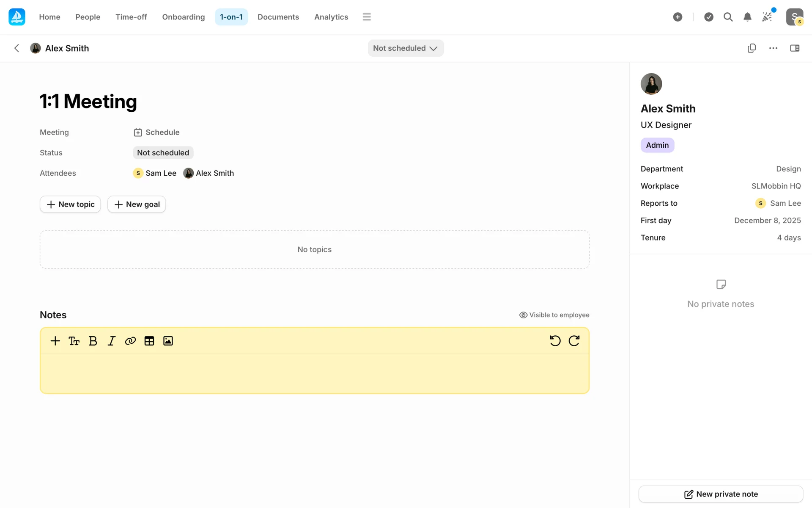Viewport: 812px width, 508px height.
Task: Click the link icon in notes toolbar
Action: pos(130,341)
